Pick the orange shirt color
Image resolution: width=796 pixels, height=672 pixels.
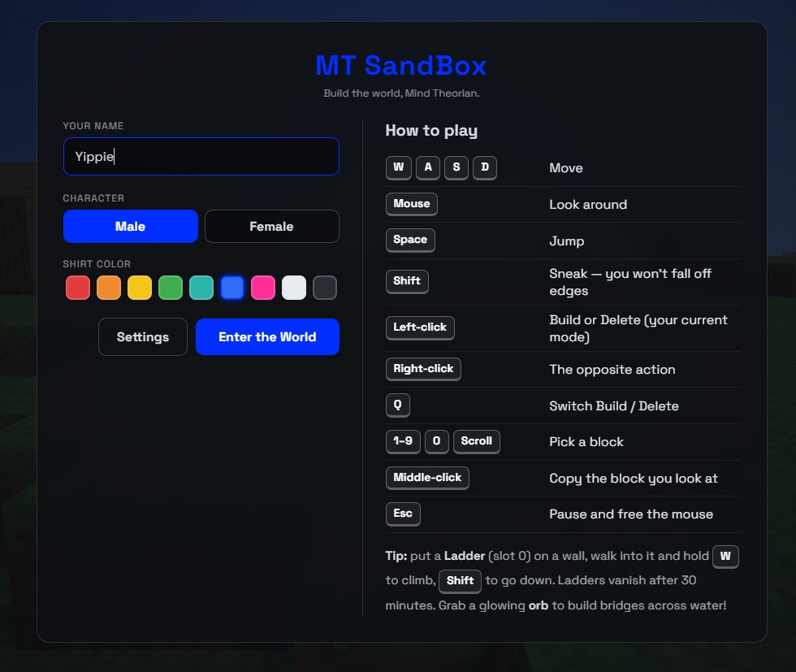[x=109, y=288]
